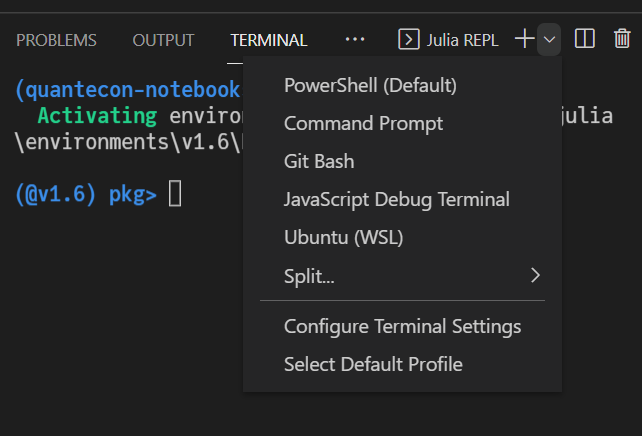Kill terminal with the trash icon

[622, 39]
